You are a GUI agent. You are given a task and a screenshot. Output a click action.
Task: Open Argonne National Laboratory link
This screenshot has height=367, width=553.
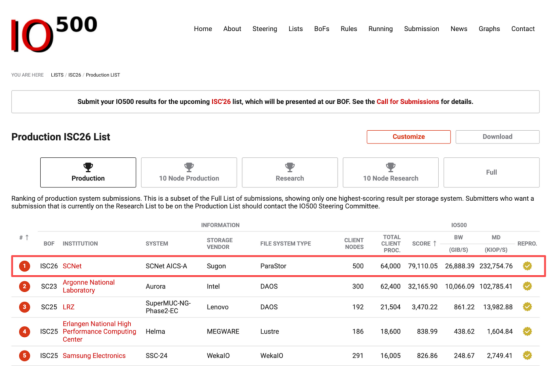tap(89, 286)
